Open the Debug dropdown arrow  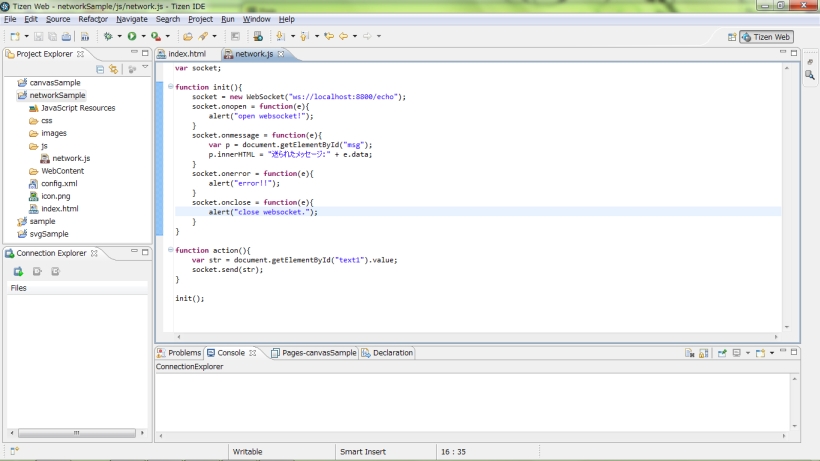click(x=119, y=37)
